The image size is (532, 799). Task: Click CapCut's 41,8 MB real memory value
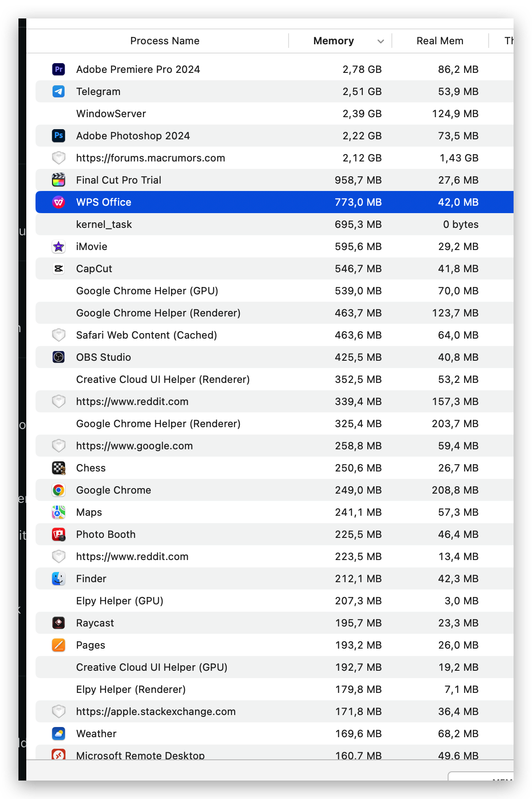pos(458,268)
